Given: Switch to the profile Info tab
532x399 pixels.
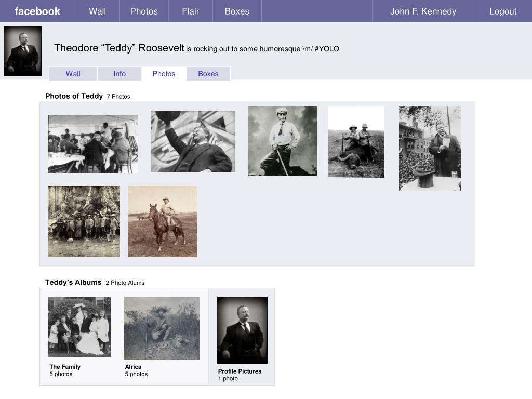Looking at the screenshot, I should [x=119, y=74].
